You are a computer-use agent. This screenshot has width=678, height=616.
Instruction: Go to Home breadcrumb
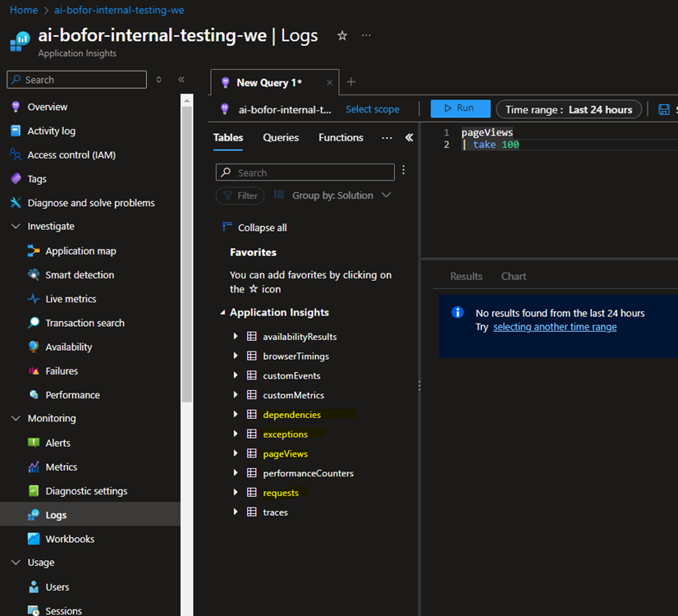click(24, 10)
